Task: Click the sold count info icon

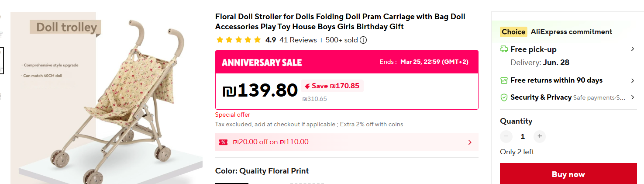Action: click(363, 40)
